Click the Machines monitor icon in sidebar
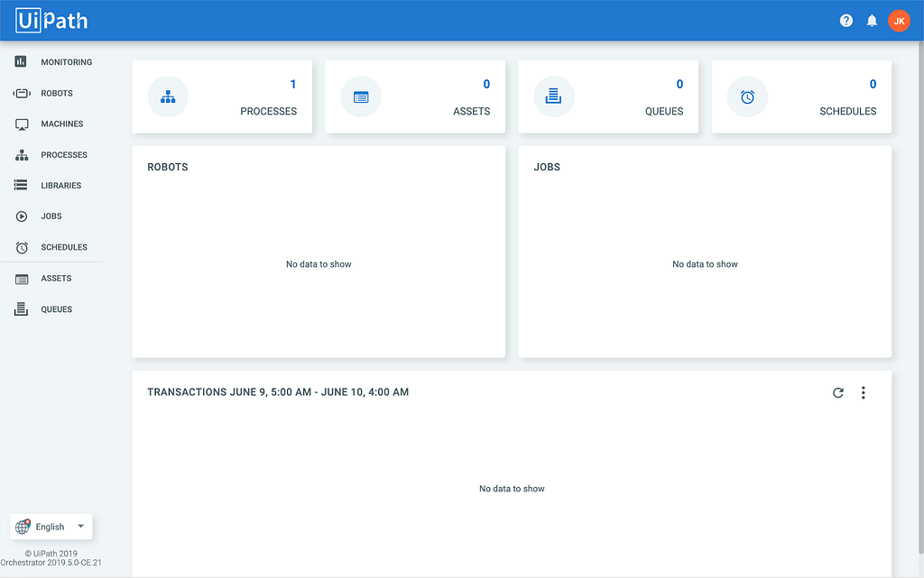Viewport: 924px width, 578px height. (22, 124)
